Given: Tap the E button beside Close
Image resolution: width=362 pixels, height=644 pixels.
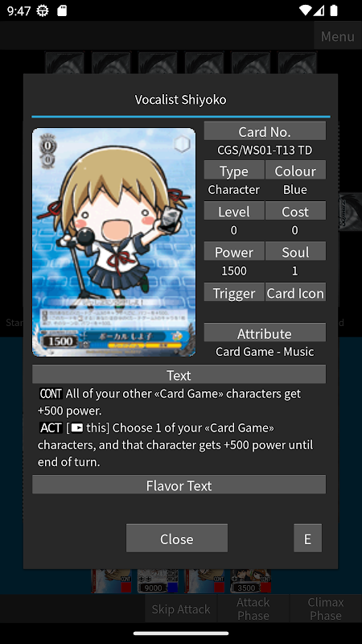Looking at the screenshot, I should pos(307,538).
